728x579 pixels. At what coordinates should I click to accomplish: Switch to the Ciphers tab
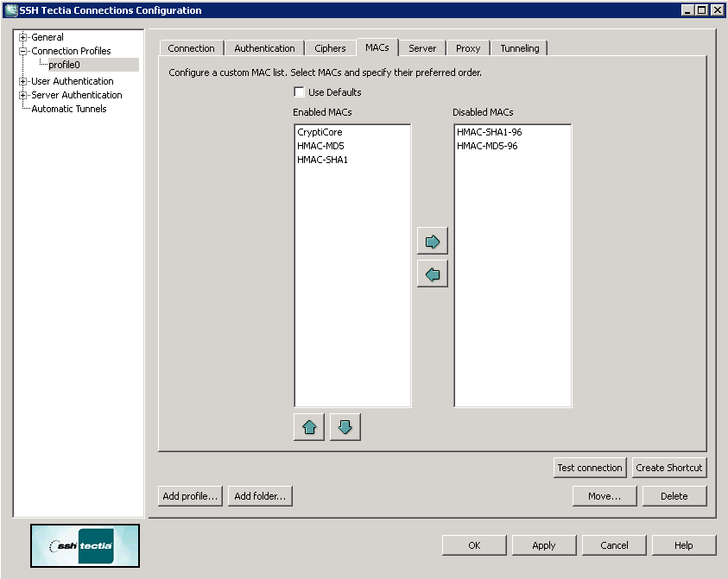330,48
